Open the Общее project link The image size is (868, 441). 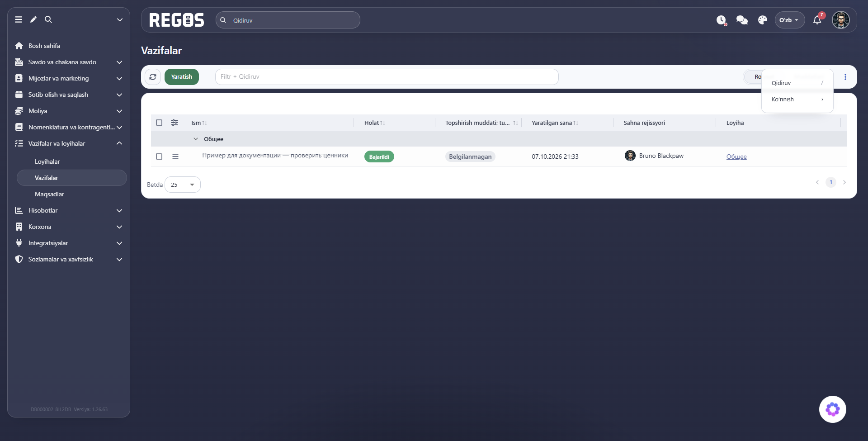[x=736, y=156]
